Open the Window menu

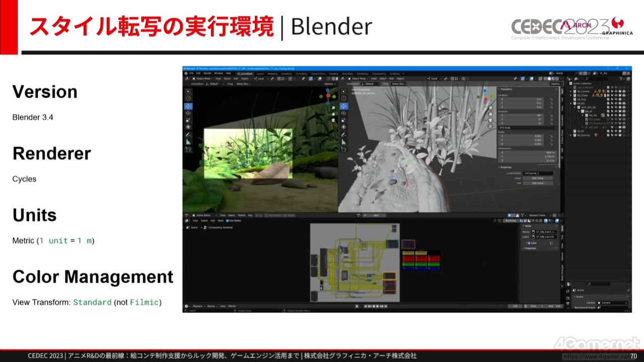(218, 73)
